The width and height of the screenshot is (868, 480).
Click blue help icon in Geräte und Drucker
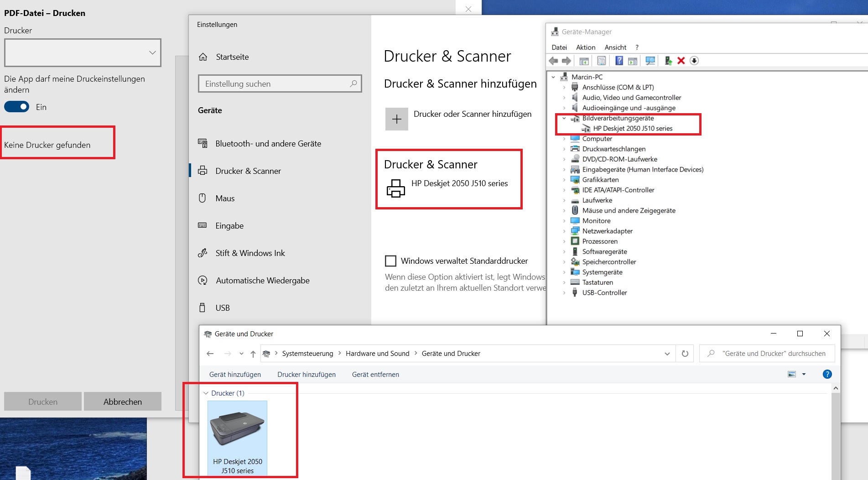tap(827, 374)
